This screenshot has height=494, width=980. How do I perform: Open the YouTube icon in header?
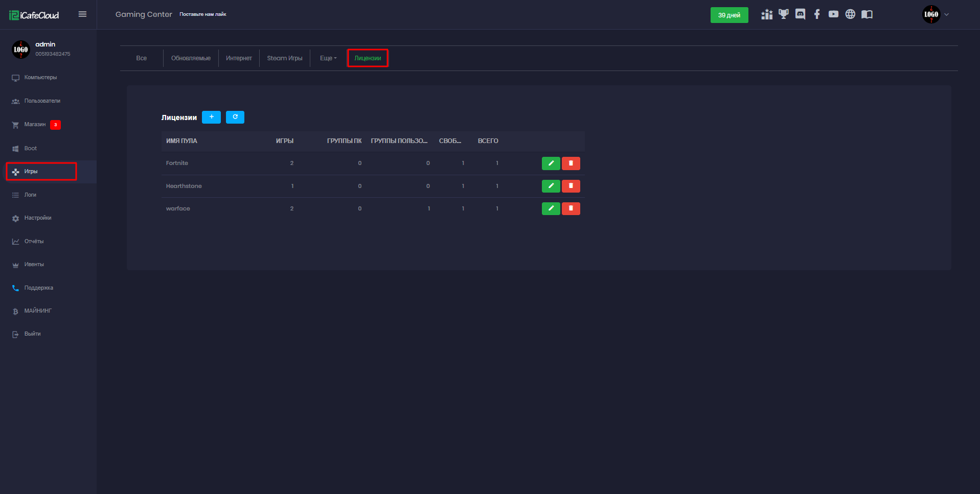tap(833, 14)
